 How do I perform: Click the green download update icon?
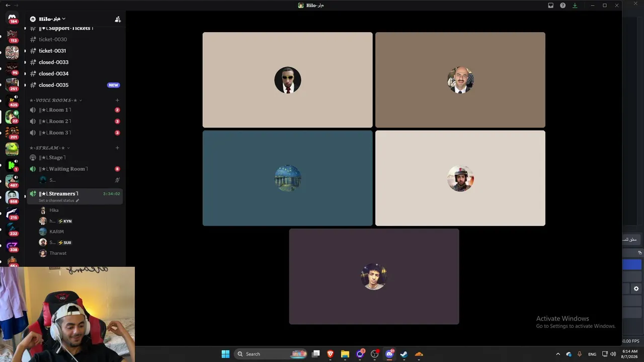[575, 6]
